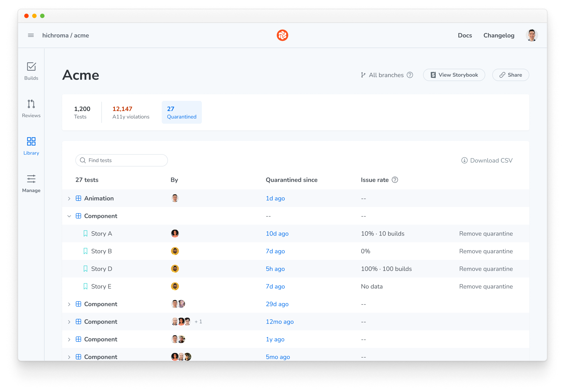The width and height of the screenshot is (565, 392).
Task: Go to Reviews in the sidebar
Action: 31,109
